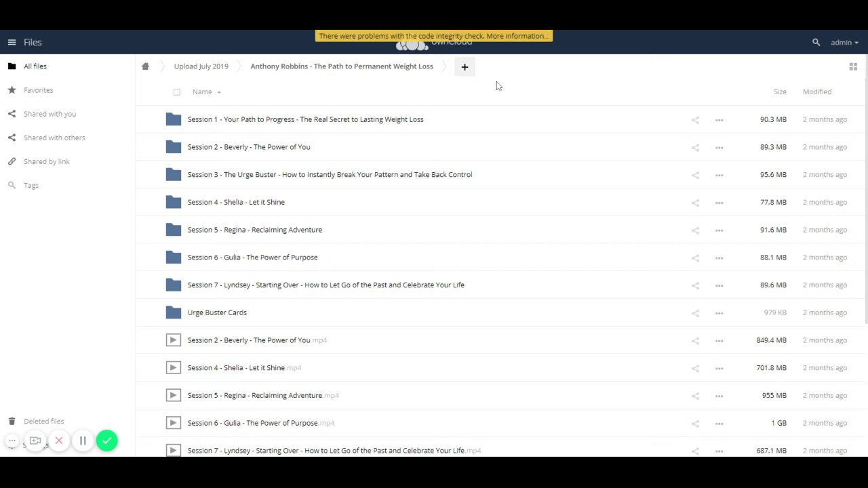Open folder Session 3 - The Urge Buster
This screenshot has width=868, height=488.
point(330,175)
